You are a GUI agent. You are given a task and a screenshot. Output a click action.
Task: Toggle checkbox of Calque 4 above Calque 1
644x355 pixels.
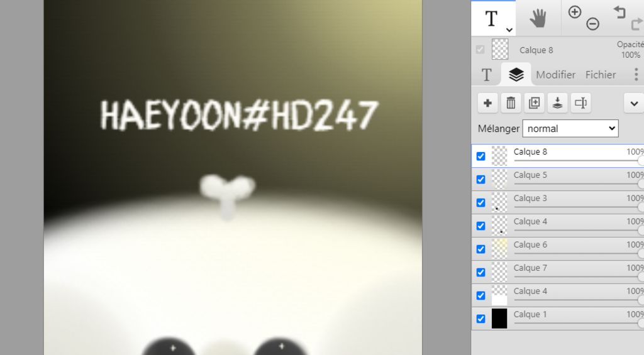[x=480, y=295]
